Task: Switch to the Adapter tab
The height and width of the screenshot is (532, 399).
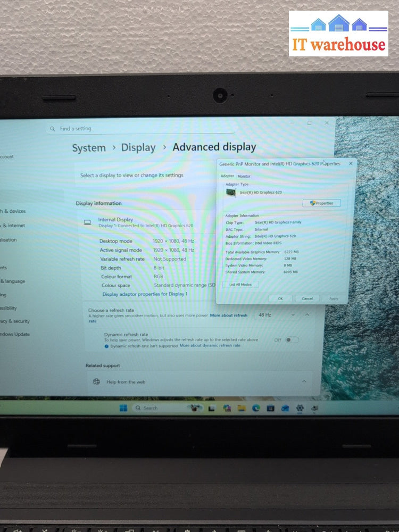Action: [x=227, y=176]
